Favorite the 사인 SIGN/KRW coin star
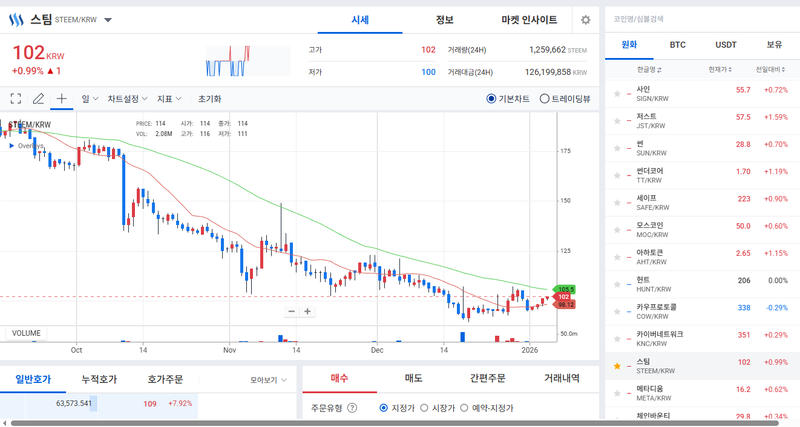 pos(616,90)
